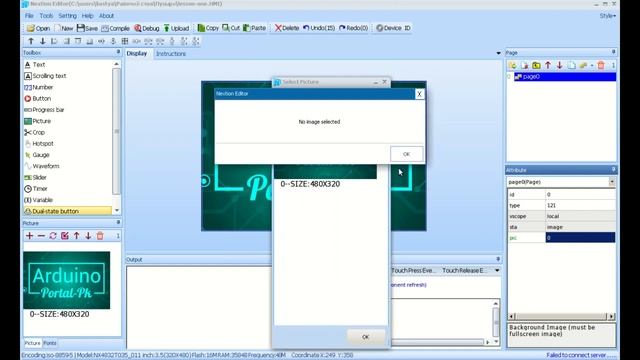Viewport: 640px width, 360px height.
Task: Open the page0(Page) component dropdown
Action: click(x=612, y=182)
